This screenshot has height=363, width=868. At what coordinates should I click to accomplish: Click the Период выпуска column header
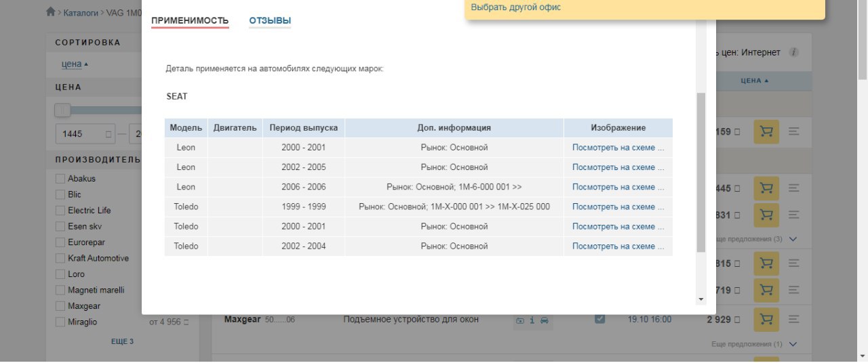coord(304,128)
